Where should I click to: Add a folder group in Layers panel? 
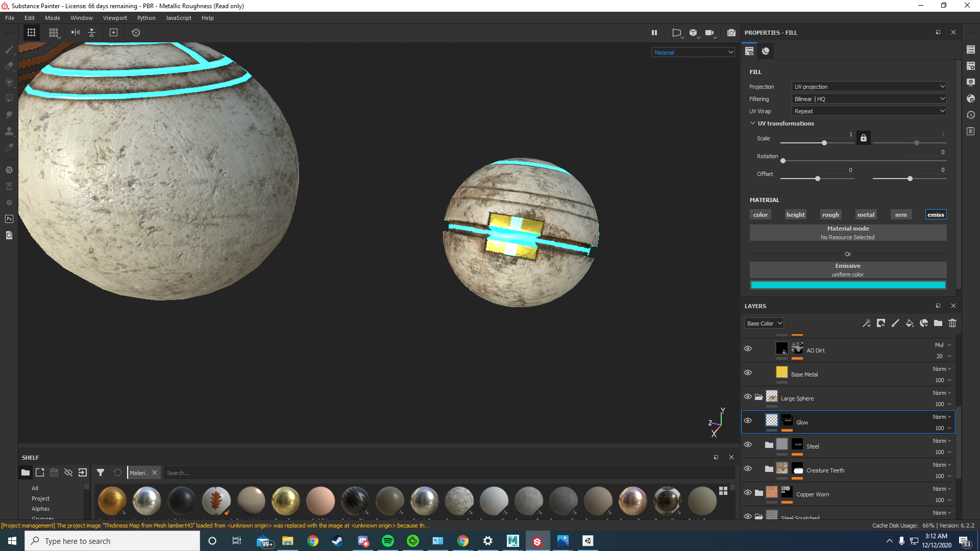(x=938, y=323)
